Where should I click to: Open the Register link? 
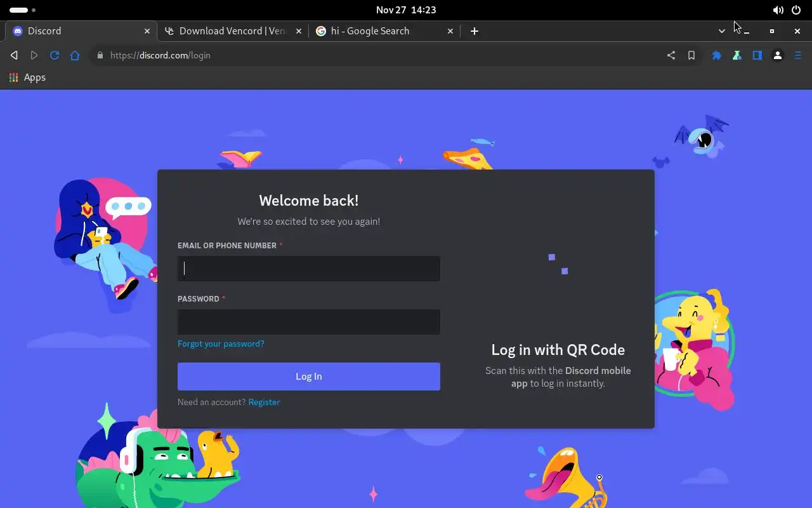coord(264,402)
